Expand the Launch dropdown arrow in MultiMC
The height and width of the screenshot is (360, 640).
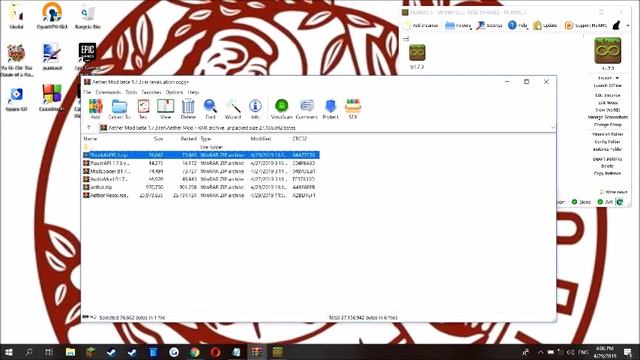tap(617, 78)
